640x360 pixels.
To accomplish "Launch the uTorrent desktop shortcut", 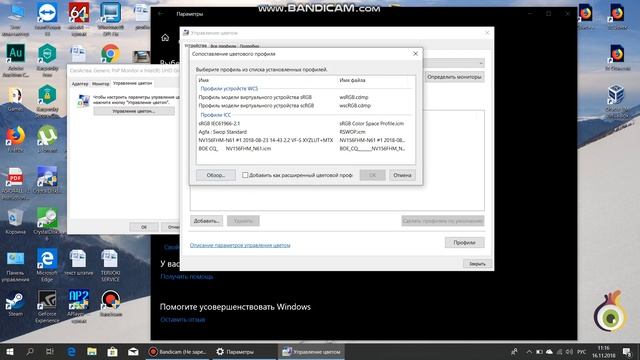I will click(x=47, y=136).
